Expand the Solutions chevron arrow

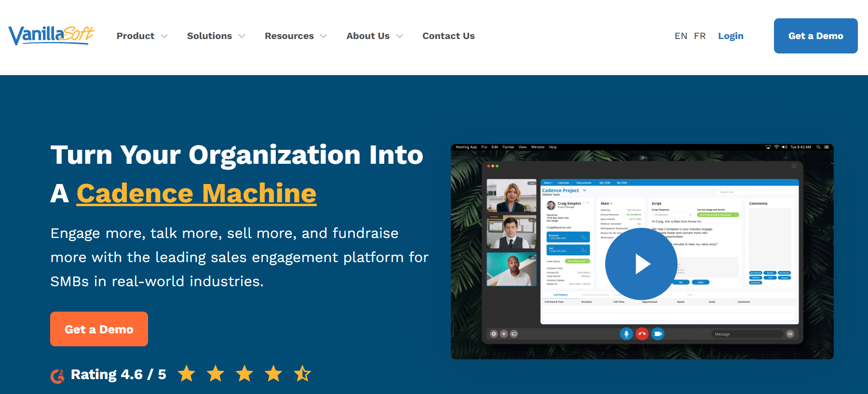pyautogui.click(x=242, y=36)
